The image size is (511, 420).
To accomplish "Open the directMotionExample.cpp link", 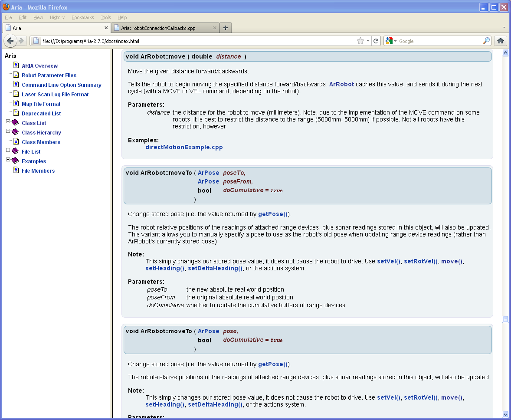I will pyautogui.click(x=184, y=147).
